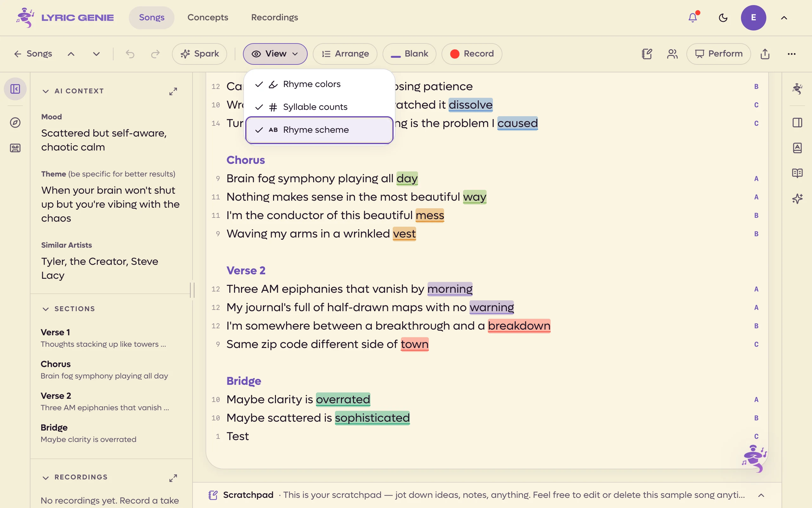
Task: Go back to Songs list
Action: (33, 54)
